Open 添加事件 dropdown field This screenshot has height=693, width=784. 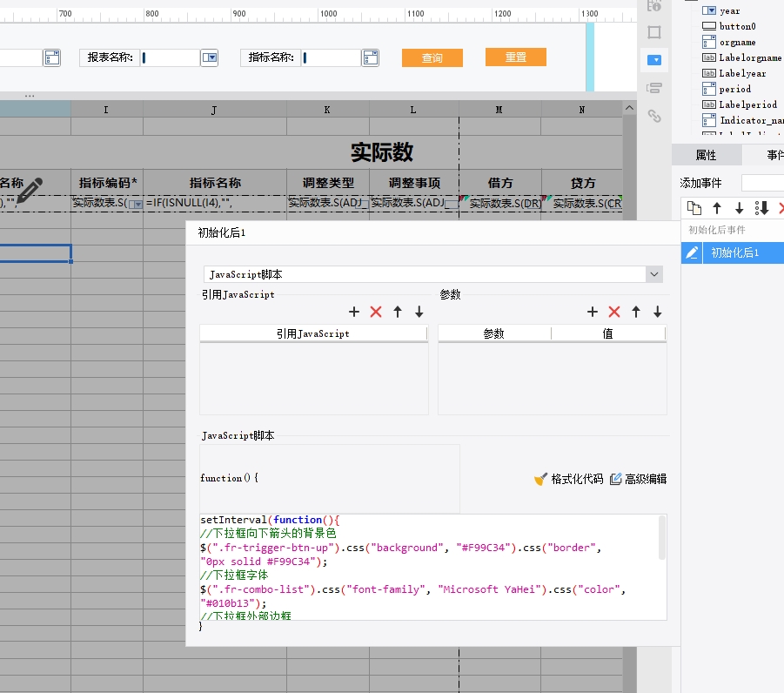click(762, 183)
